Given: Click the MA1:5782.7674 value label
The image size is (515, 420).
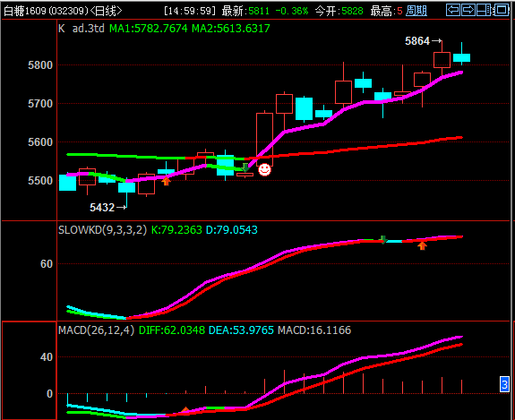Looking at the screenshot, I should click(149, 29).
